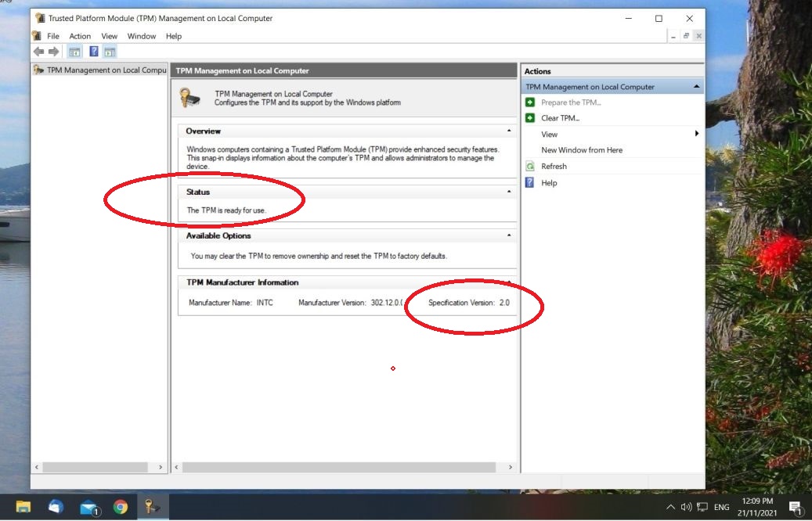The height and width of the screenshot is (521, 812).
Task: Click the Refresh icon in Actions pane
Action: [530, 166]
